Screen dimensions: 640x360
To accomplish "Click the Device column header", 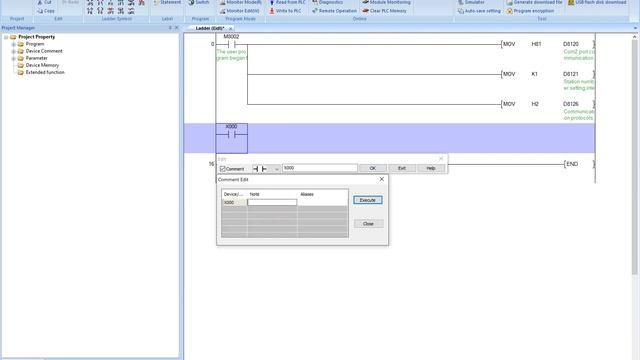I will [x=234, y=194].
